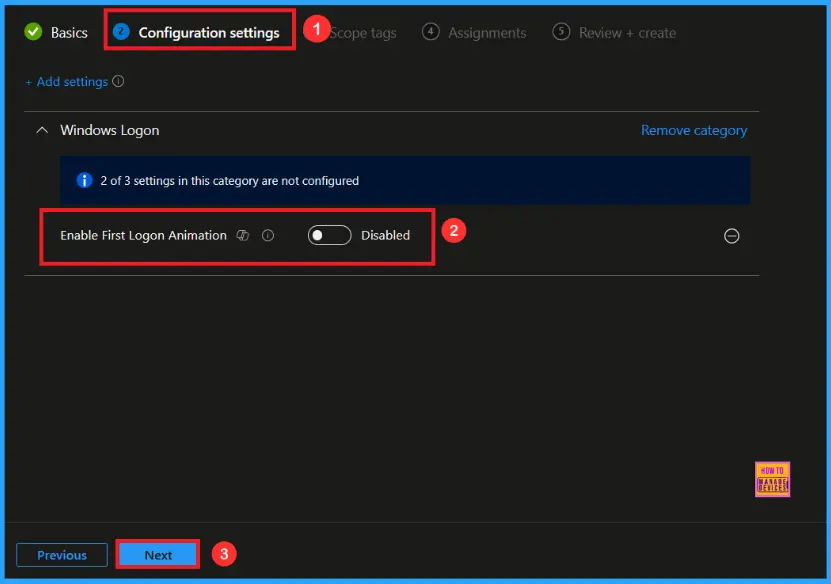Click the blue info icon in the banner
Screen dimensions: 831x584
click(84, 181)
